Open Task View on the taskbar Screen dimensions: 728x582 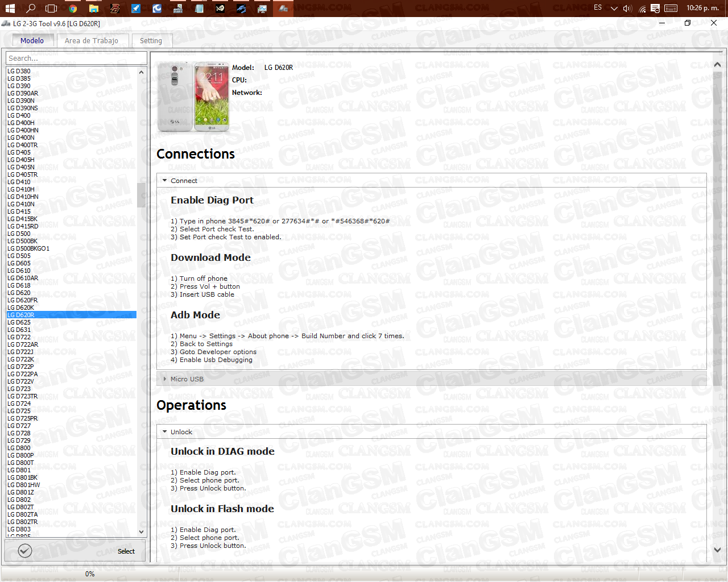51,8
